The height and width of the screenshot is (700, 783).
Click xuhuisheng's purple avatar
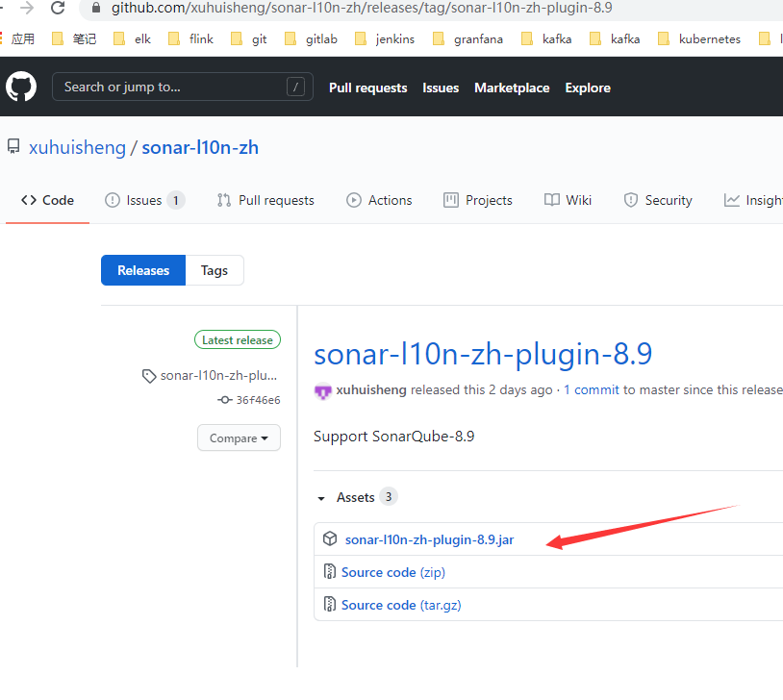pos(322,391)
